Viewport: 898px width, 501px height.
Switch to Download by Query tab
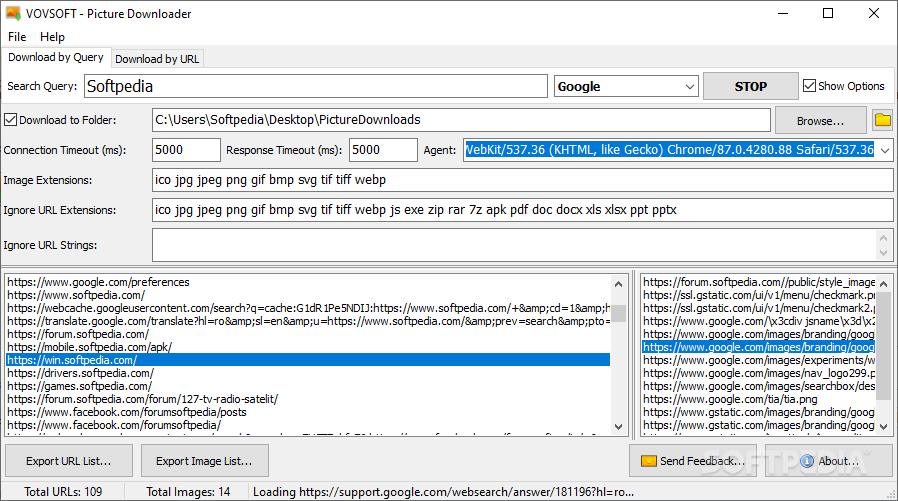[x=56, y=57]
